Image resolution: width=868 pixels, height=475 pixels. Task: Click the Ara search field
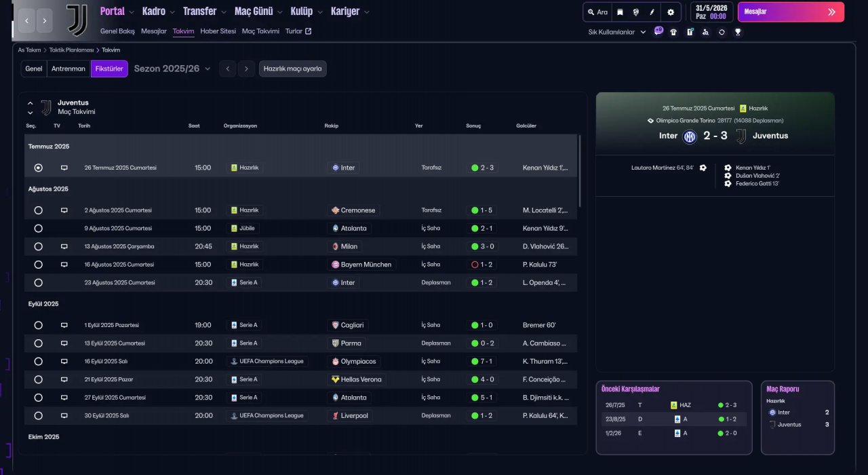[x=598, y=12]
